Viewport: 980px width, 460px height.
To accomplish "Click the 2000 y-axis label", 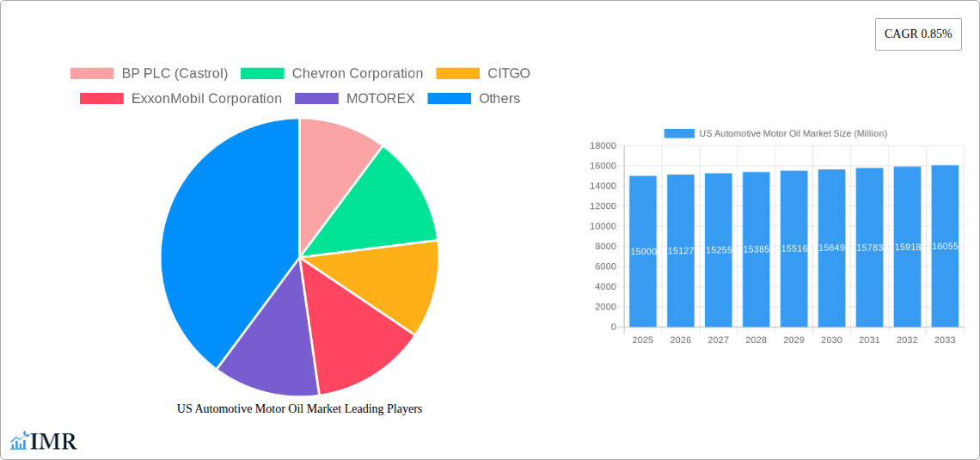I will (606, 307).
